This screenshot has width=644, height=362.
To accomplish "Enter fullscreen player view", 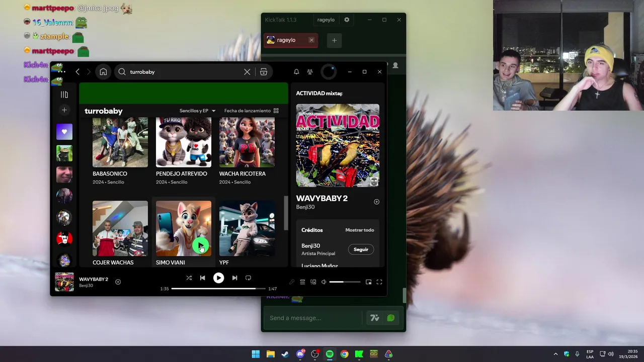I will coord(379,282).
